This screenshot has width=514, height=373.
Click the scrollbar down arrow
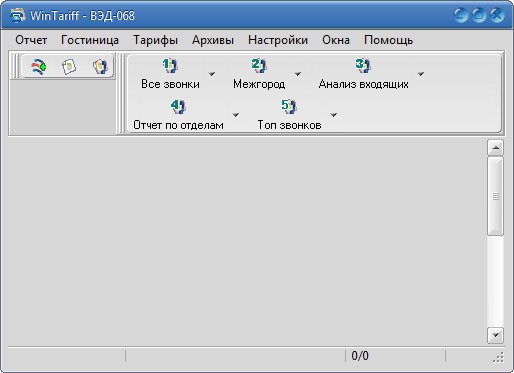click(x=495, y=335)
